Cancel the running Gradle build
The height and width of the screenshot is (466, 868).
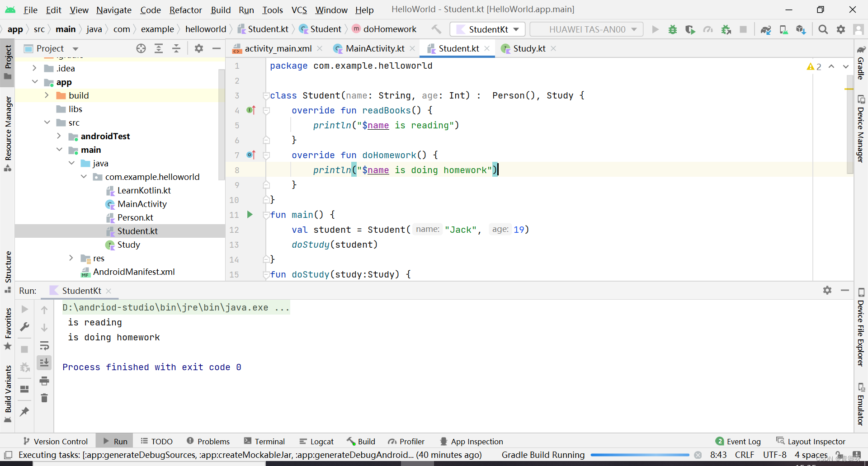point(698,455)
